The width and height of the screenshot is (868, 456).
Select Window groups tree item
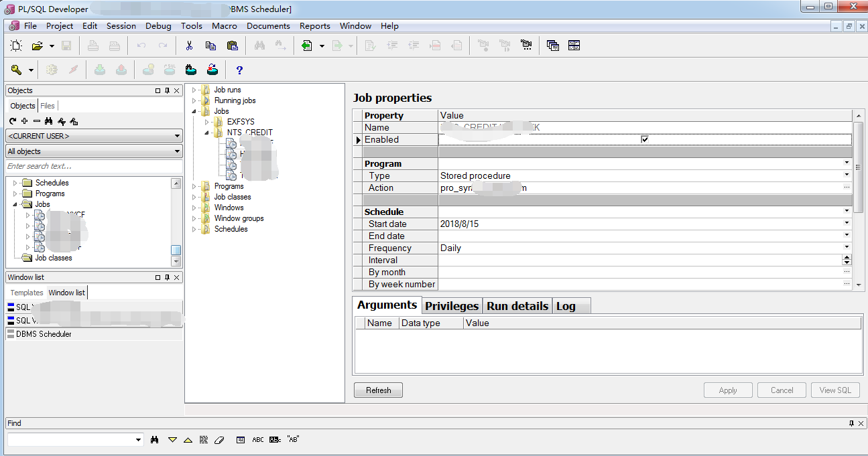[x=239, y=218]
